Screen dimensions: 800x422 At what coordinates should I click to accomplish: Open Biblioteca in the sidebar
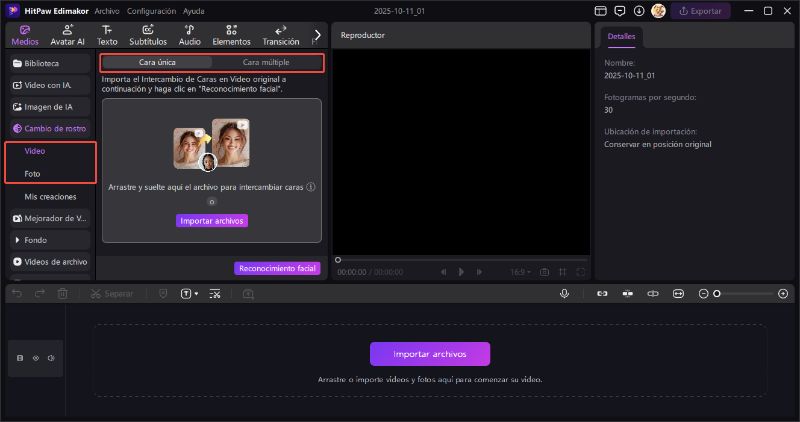point(50,63)
